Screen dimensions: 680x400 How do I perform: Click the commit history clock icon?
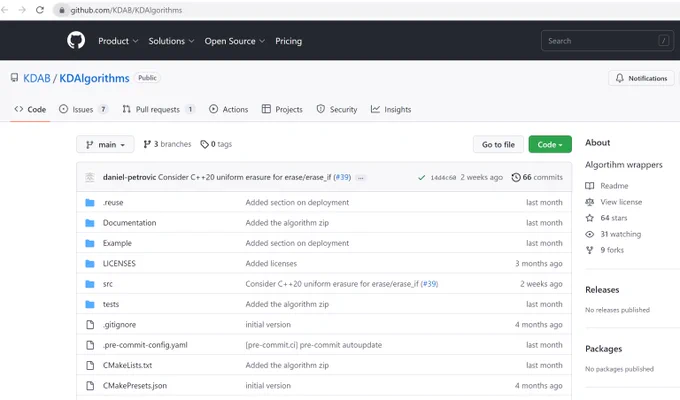click(x=516, y=177)
